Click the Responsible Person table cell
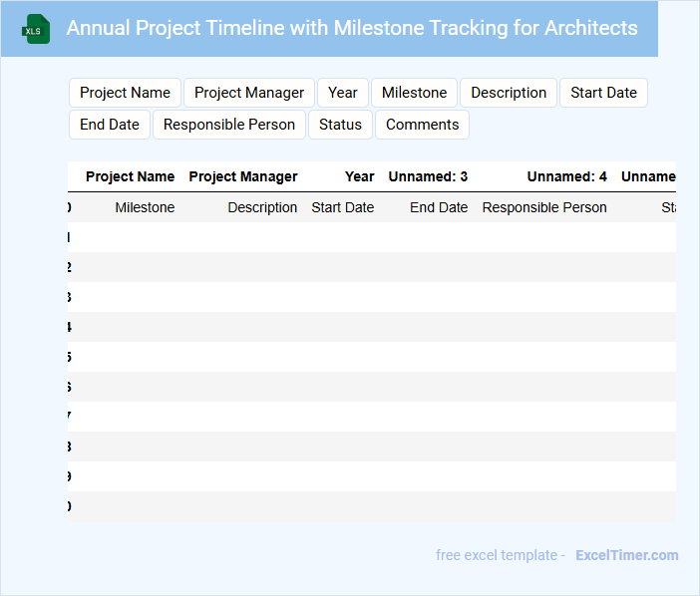This screenshot has width=700, height=596. pos(544,207)
